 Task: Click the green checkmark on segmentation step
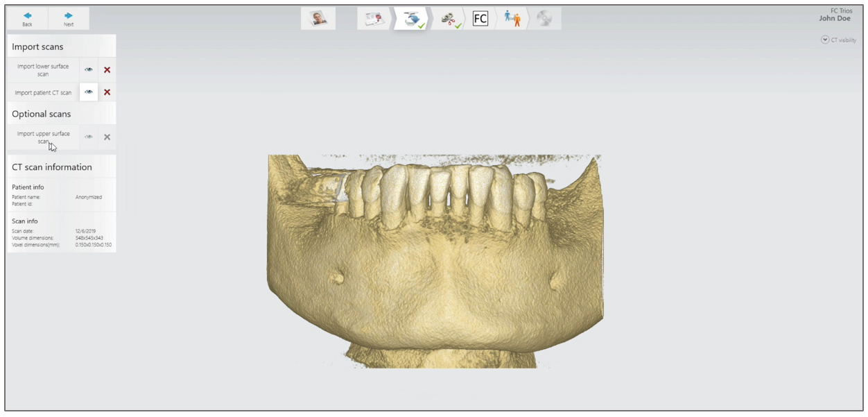coord(456,24)
